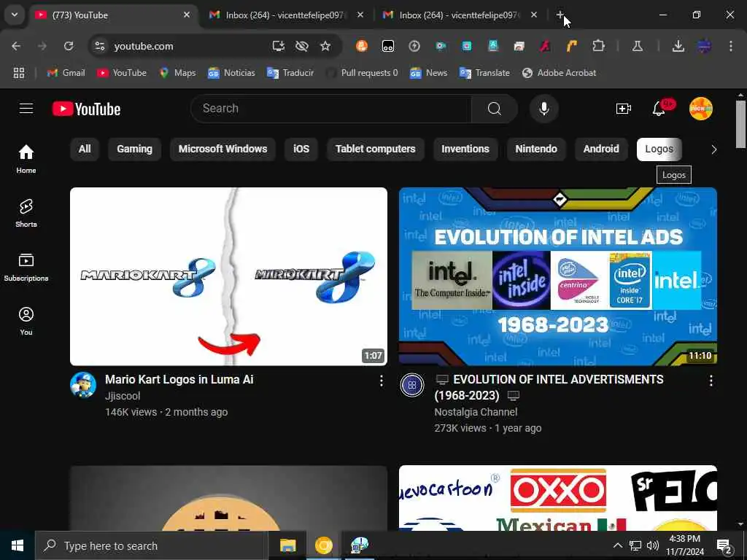
Task: Click the crossed-eye icon in address bar
Action: click(x=302, y=46)
